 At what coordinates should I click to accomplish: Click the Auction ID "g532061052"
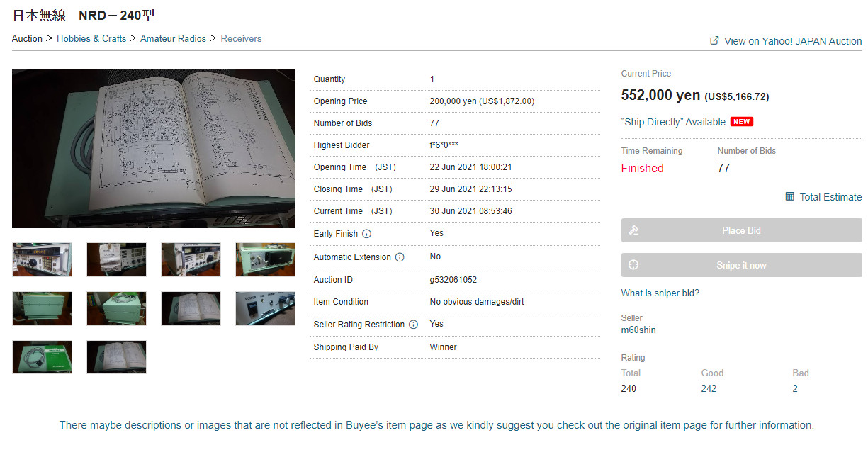[x=453, y=280]
